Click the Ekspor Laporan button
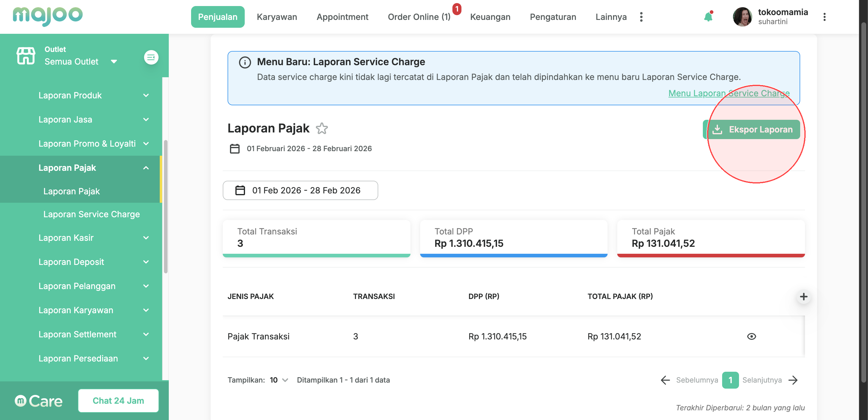Screen dimensions: 868x420 click(751, 129)
